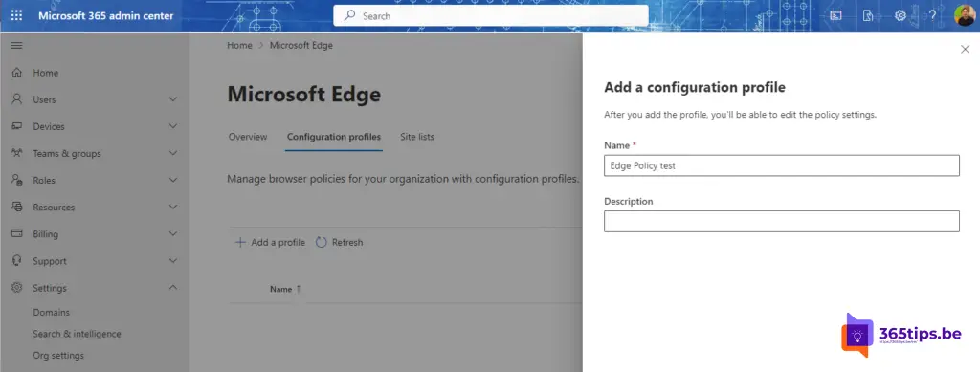Click Microsoft 365 admin center title

106,15
